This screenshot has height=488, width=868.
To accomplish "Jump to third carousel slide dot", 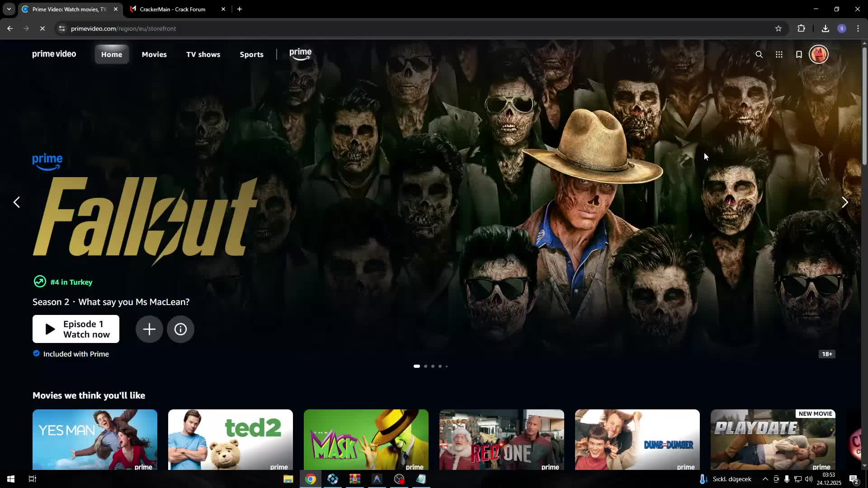I will point(433,366).
